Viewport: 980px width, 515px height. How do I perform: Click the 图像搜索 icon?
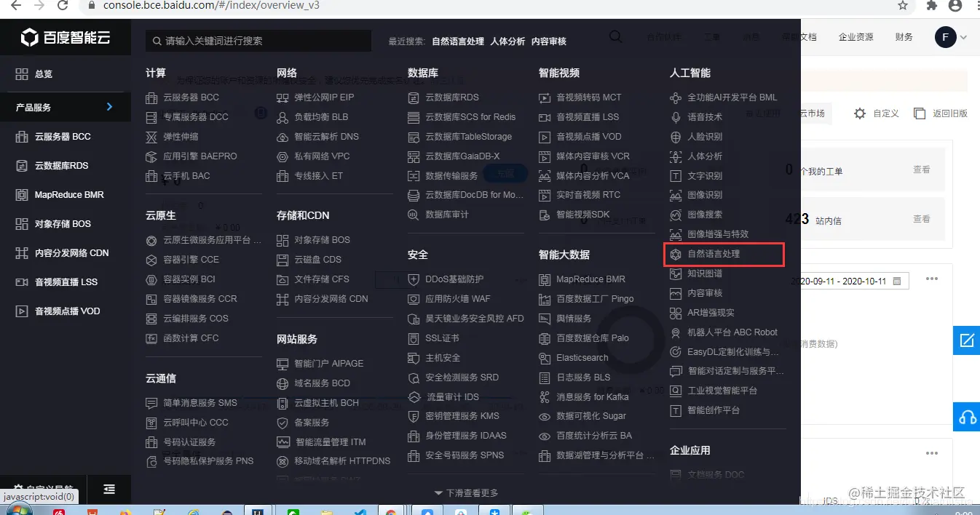676,215
